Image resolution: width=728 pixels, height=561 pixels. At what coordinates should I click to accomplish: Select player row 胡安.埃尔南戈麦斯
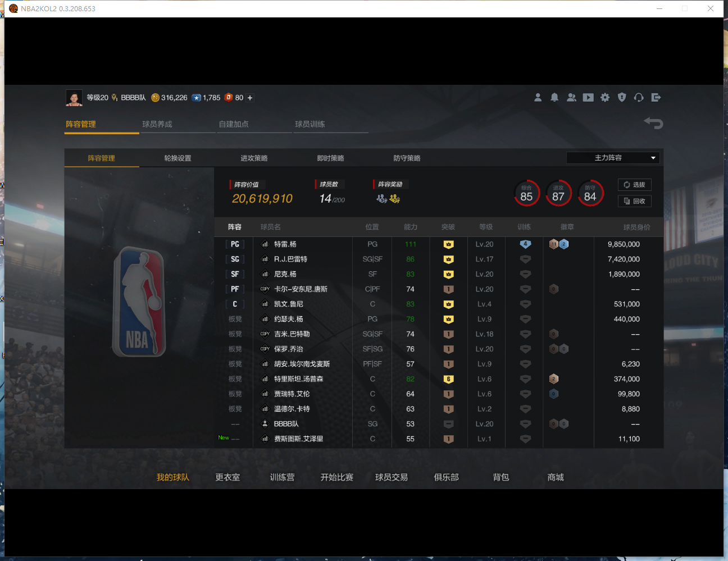[x=439, y=364]
